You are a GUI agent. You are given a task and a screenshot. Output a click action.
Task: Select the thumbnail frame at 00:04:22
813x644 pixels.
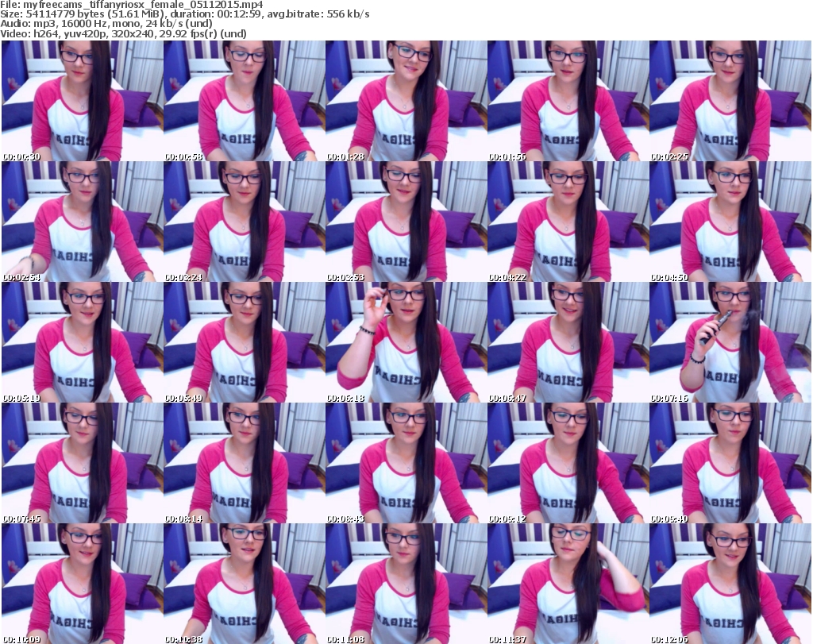[568, 222]
